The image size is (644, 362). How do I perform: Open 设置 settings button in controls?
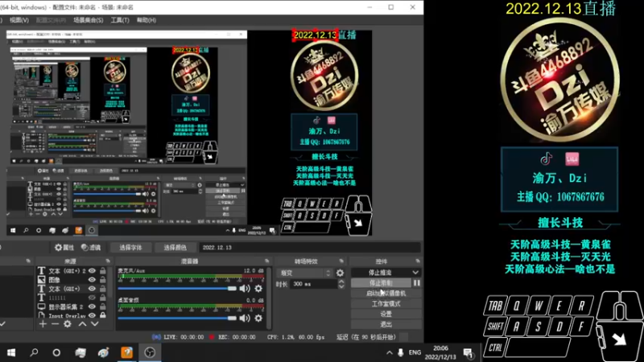coord(386,314)
